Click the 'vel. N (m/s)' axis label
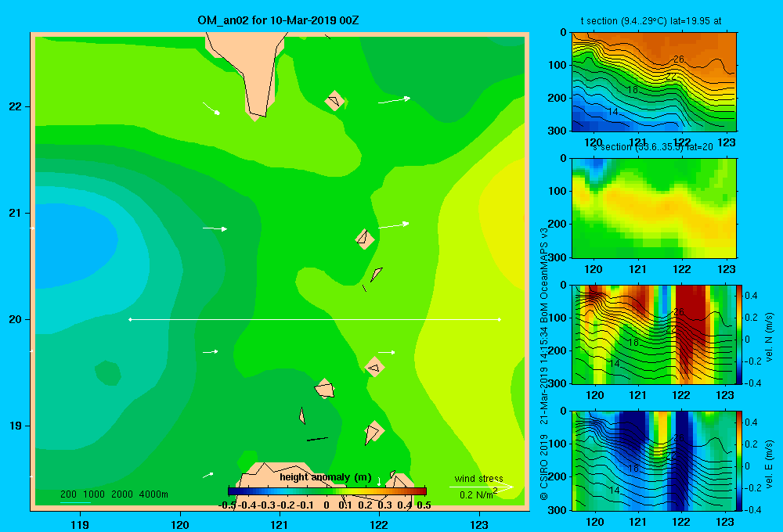The image size is (783, 532). [x=770, y=337]
